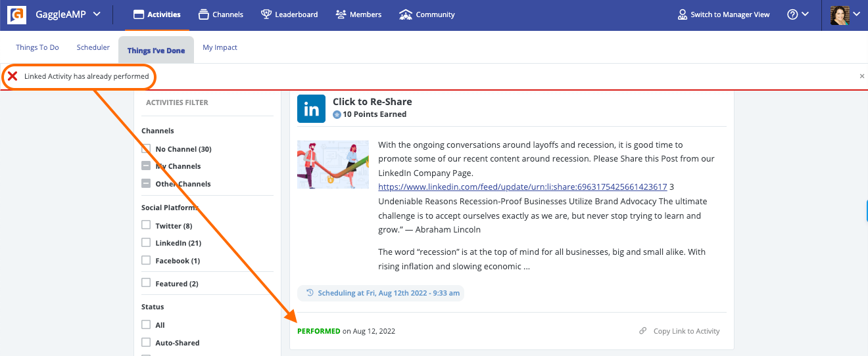868x356 pixels.
Task: Click the Channels filter section label
Action: coord(158,131)
